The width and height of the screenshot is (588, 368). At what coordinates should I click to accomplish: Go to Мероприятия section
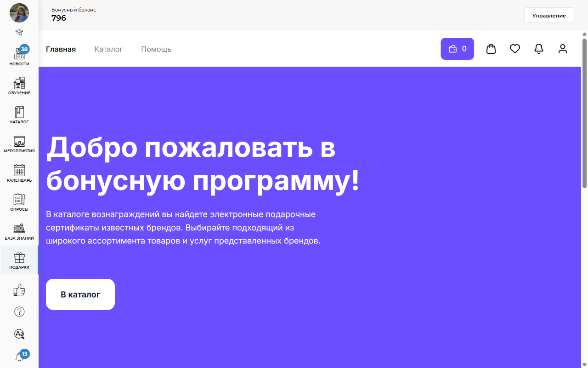click(19, 144)
